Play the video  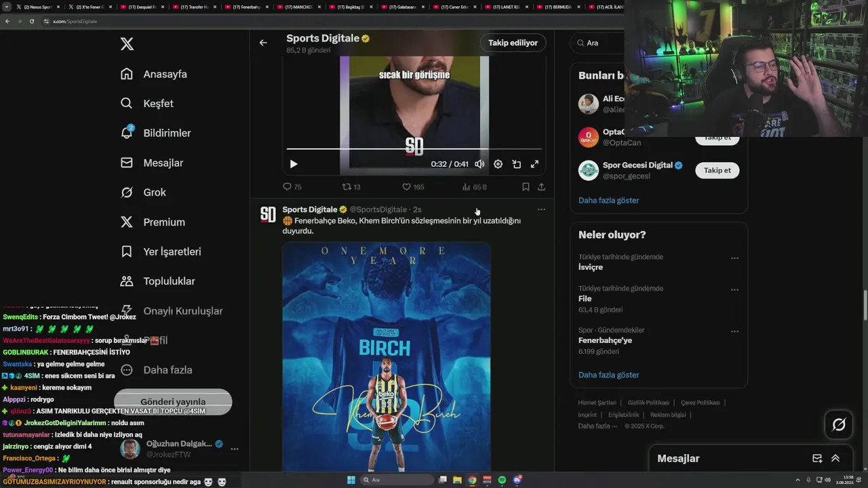[294, 164]
